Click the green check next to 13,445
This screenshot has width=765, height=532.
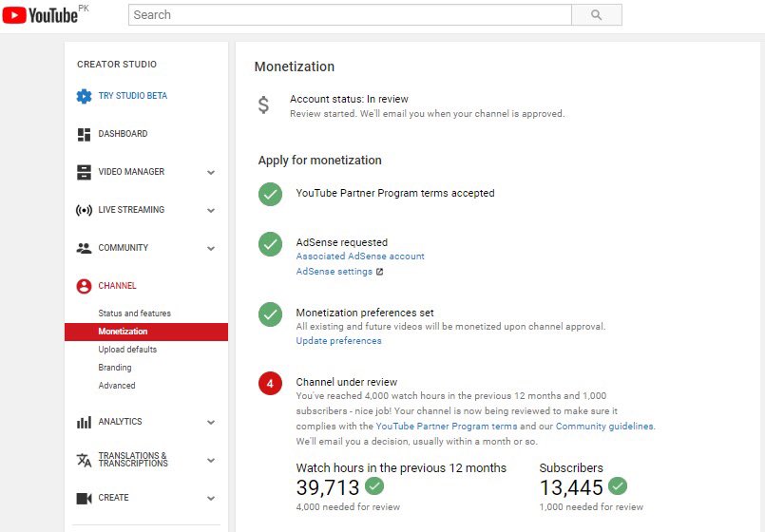[x=618, y=485]
